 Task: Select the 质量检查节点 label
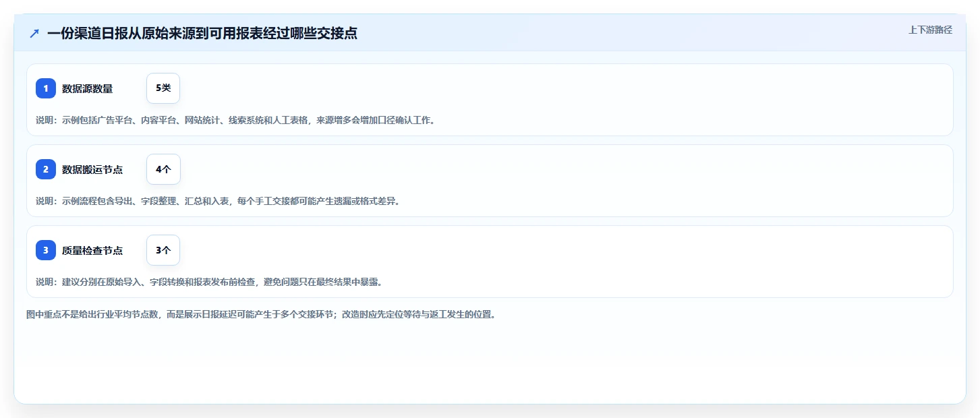(x=92, y=250)
